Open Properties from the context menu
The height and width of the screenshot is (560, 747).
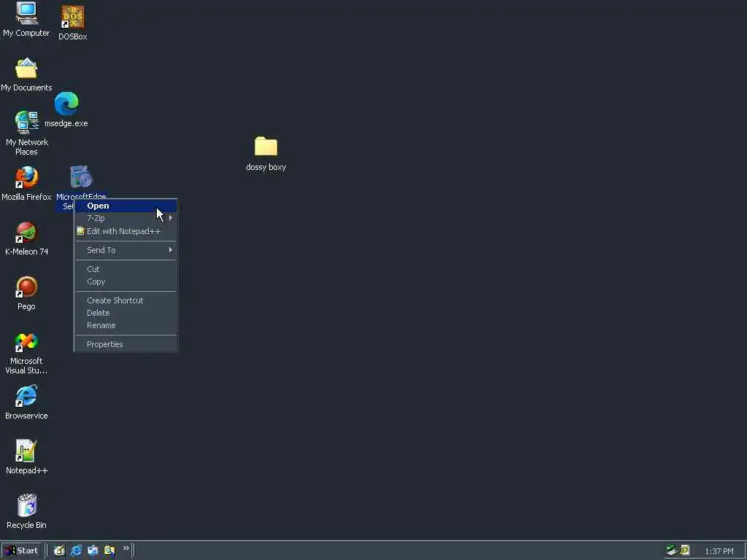(125, 344)
